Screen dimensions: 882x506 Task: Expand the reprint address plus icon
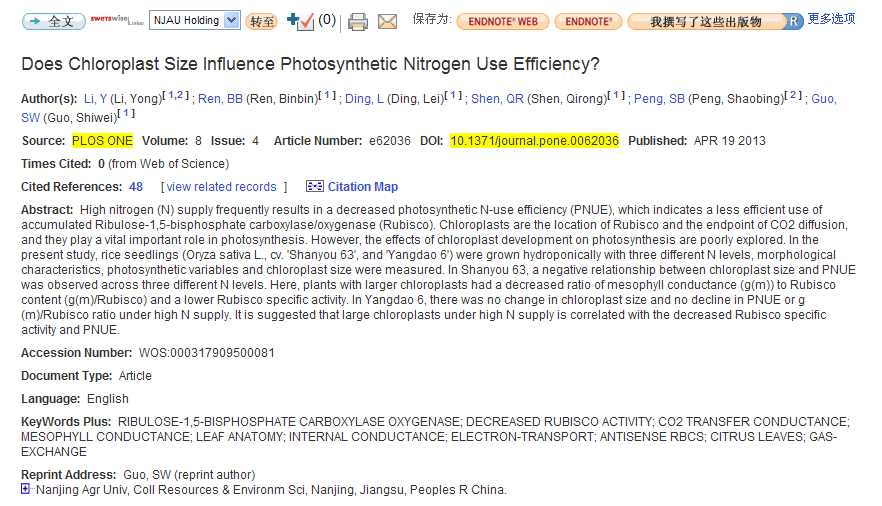click(x=26, y=489)
